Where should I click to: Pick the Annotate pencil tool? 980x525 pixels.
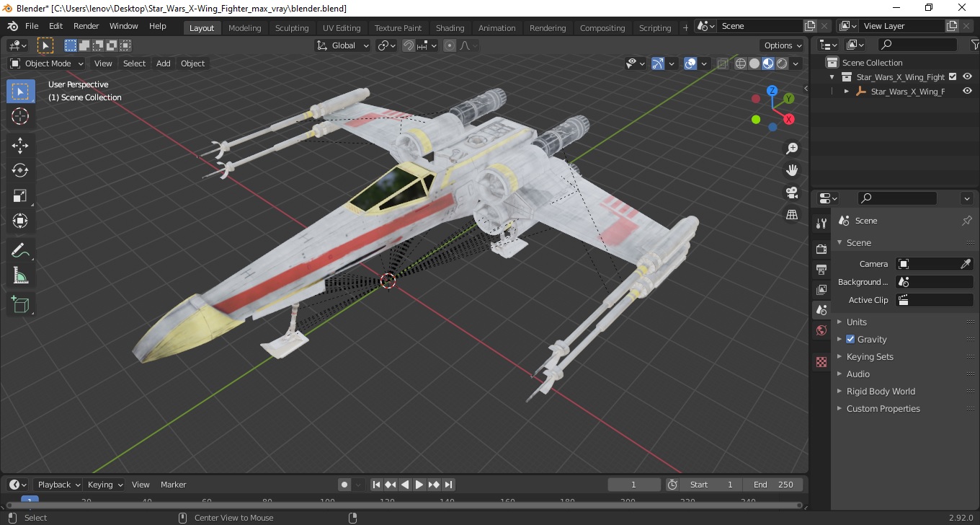tap(20, 250)
